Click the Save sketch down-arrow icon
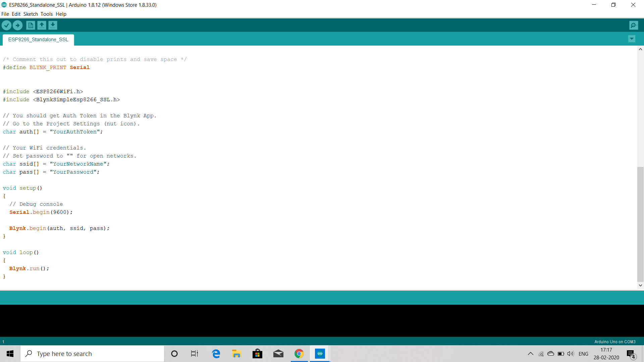The image size is (644, 362). (53, 25)
